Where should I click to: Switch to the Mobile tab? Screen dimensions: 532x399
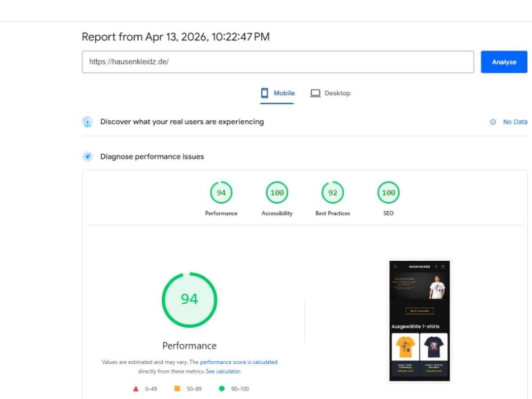pos(277,93)
